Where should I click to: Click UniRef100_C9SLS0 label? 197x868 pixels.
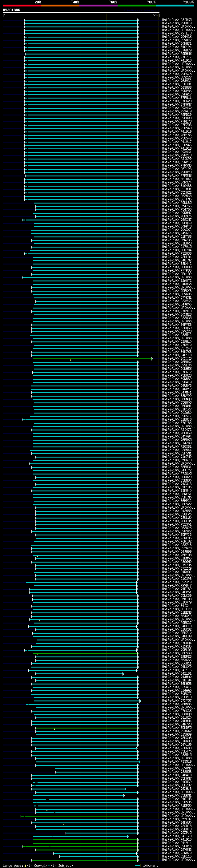[x=177, y=365]
